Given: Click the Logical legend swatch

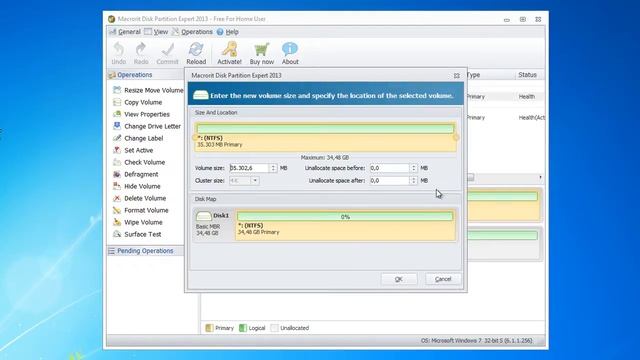Looking at the screenshot, I should point(243,328).
